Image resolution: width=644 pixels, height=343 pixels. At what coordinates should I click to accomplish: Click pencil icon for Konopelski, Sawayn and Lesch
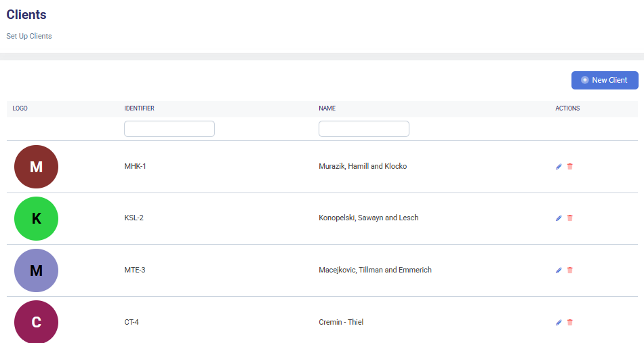559,218
